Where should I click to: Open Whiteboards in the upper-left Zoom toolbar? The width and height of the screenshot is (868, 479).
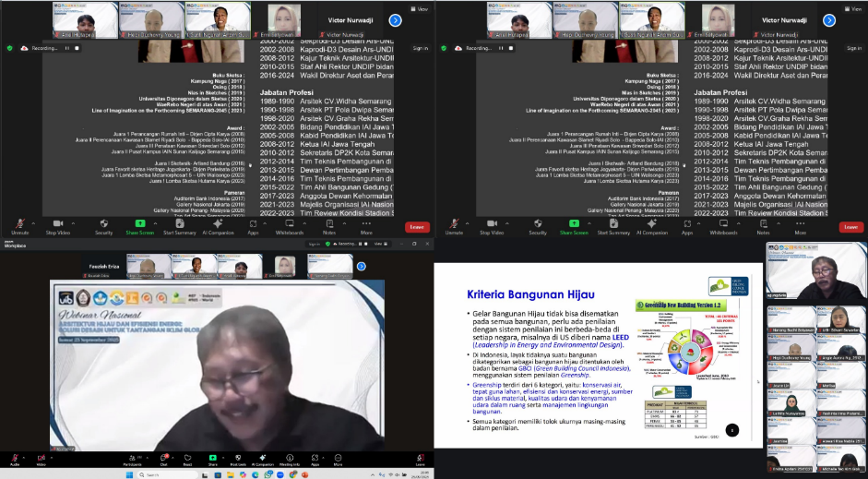[290, 226]
